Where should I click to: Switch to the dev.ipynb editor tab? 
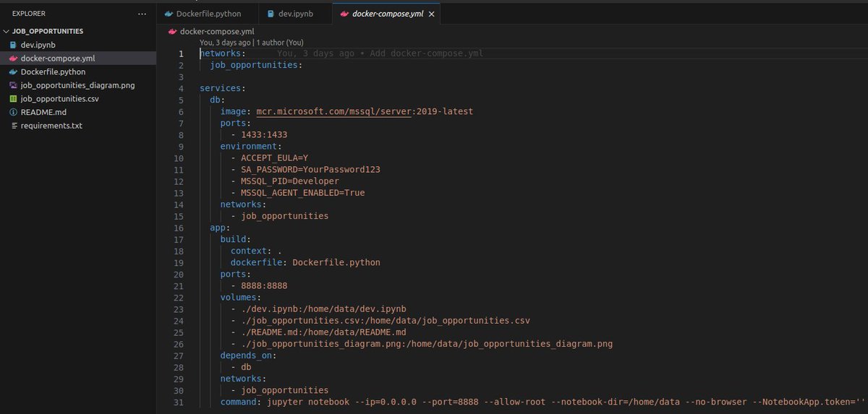[x=295, y=13]
